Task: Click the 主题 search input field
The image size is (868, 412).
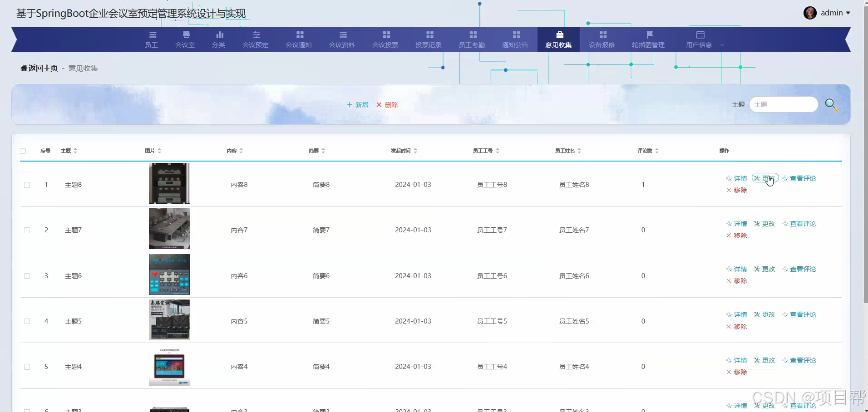Action: click(784, 104)
